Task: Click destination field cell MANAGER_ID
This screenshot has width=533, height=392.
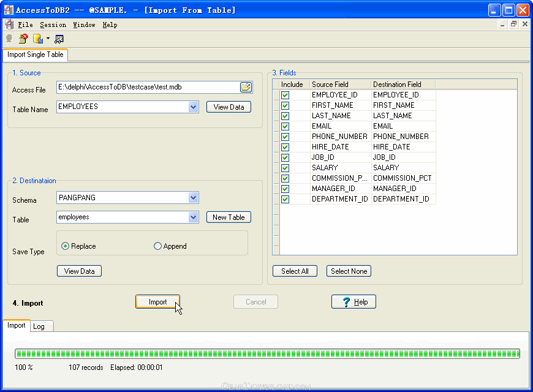Action: pos(403,189)
